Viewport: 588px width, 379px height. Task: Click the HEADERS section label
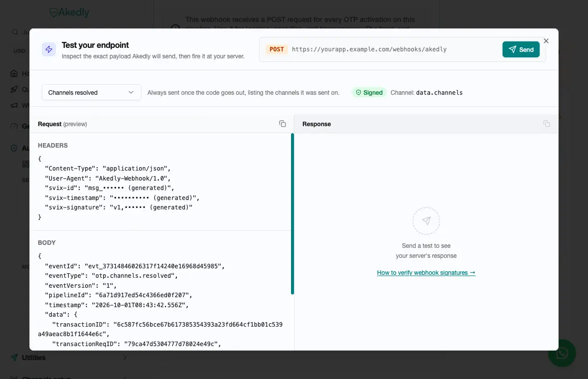click(x=53, y=145)
